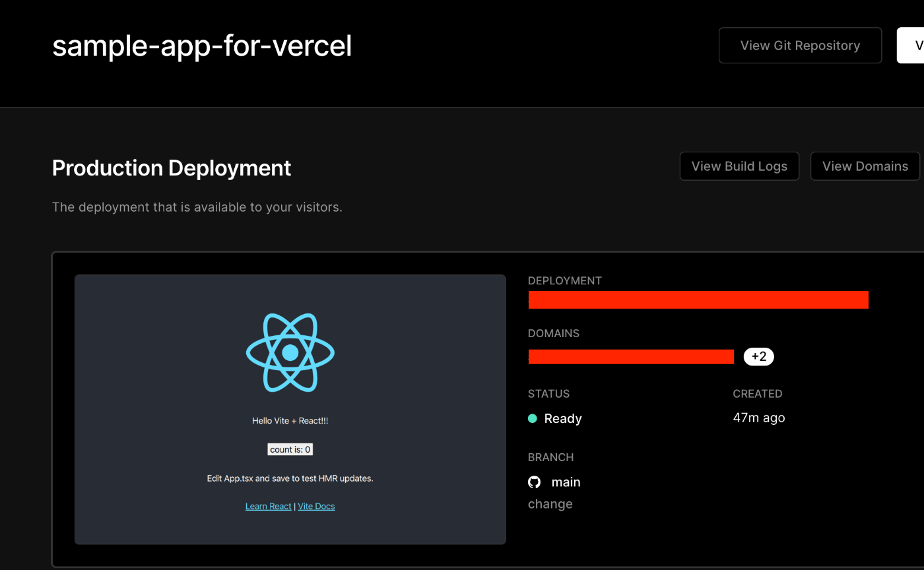Open the View Git Repository button
The height and width of the screenshot is (570, 924).
coord(800,46)
